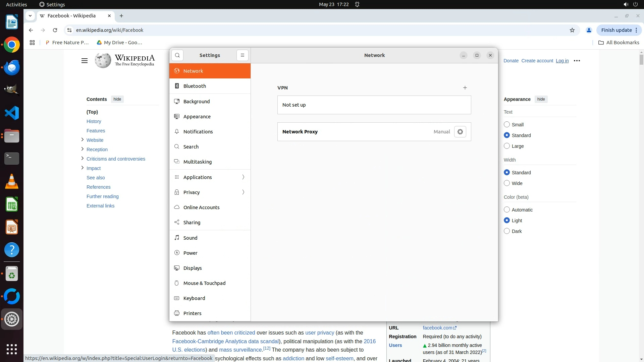Reload the Wikipedia page
The width and height of the screenshot is (644, 362).
[55, 30]
